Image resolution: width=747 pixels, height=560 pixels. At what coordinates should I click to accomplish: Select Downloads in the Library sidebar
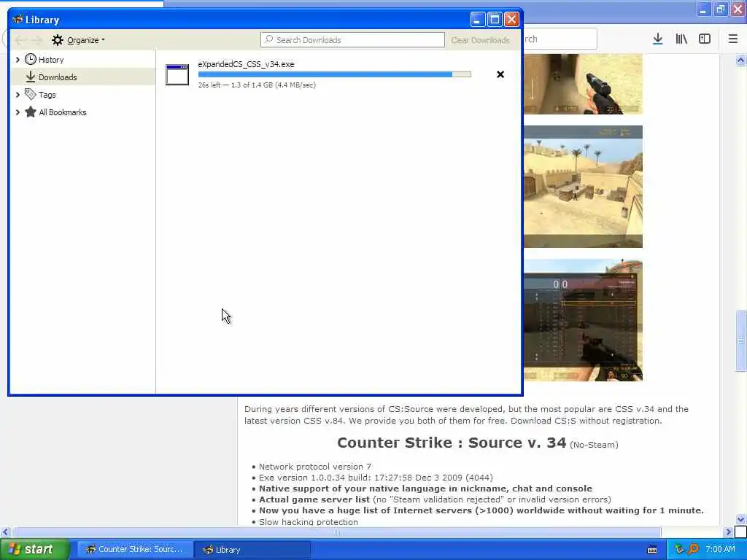tap(83, 77)
